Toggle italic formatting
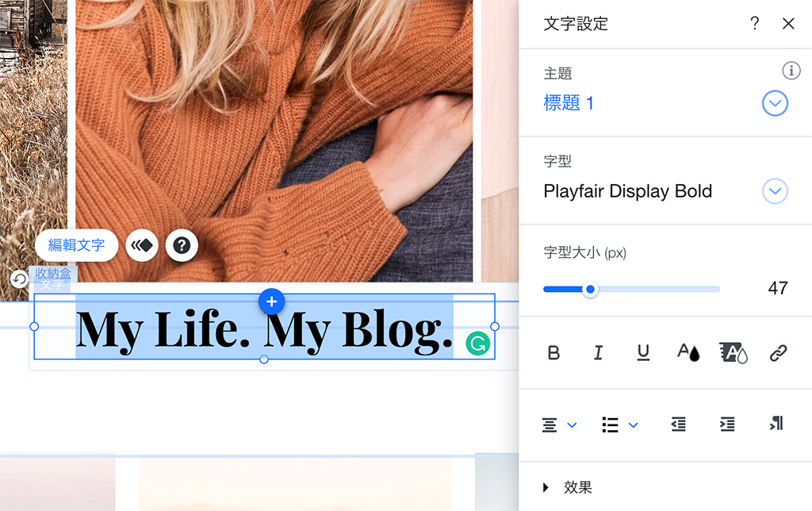Viewport: 812px width, 511px height. coord(599,352)
